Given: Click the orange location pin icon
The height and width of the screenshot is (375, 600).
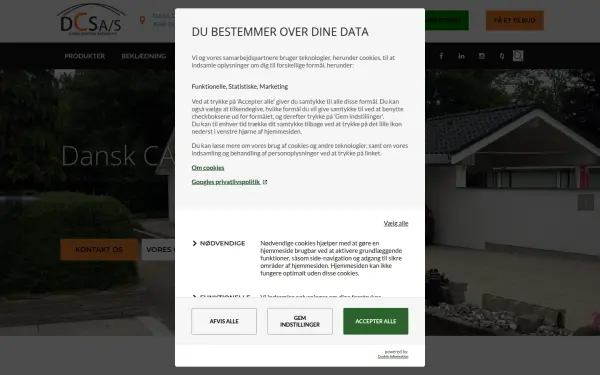Looking at the screenshot, I should [142, 20].
